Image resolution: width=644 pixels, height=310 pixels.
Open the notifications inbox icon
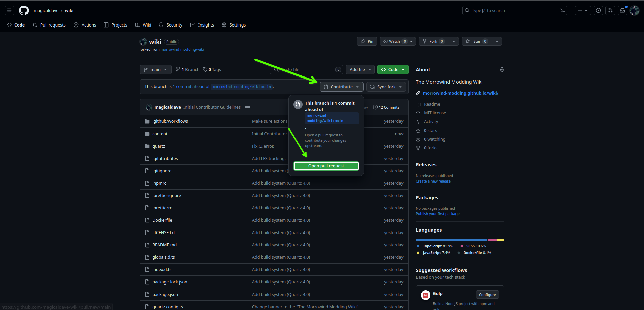point(622,11)
